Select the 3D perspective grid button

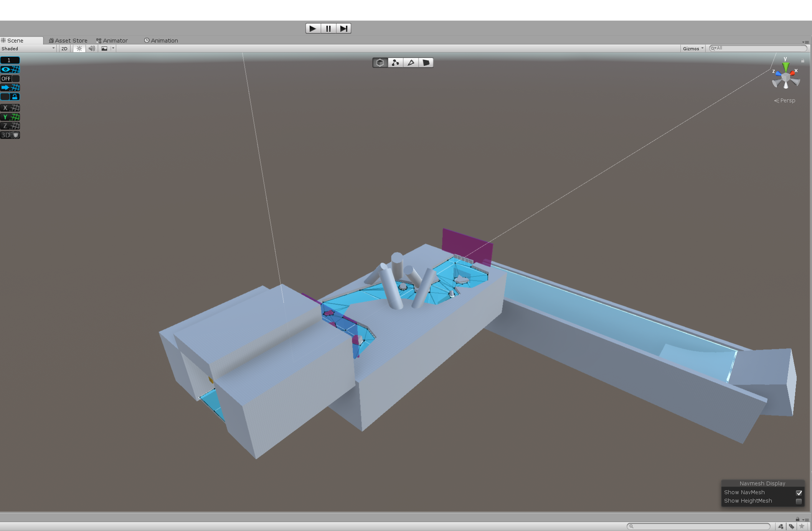point(10,135)
